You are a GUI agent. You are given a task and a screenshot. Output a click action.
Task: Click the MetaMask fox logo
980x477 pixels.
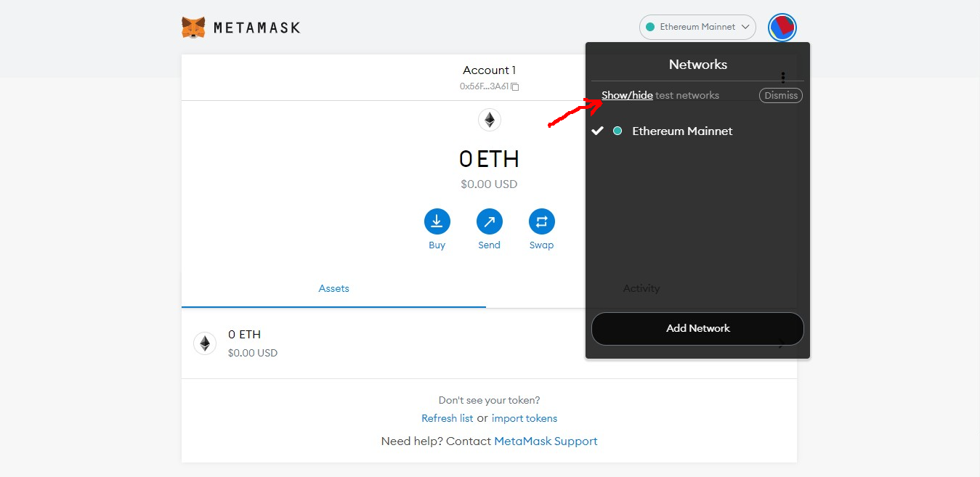tap(193, 28)
